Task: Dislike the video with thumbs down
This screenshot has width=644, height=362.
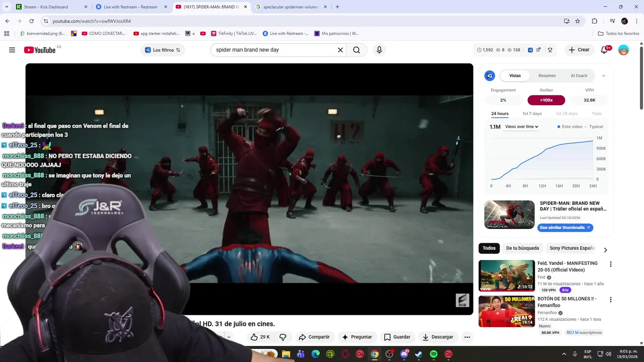Action: [283, 337]
